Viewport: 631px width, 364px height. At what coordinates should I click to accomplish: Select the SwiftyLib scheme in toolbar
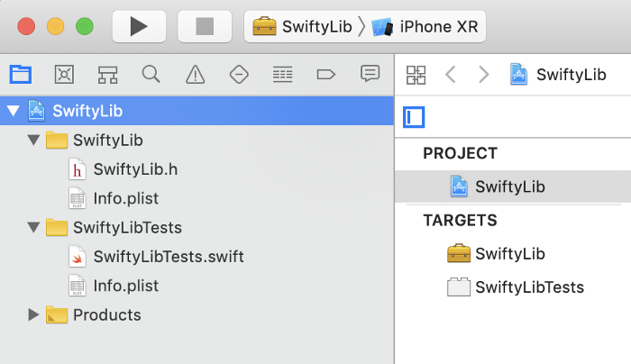[x=301, y=26]
